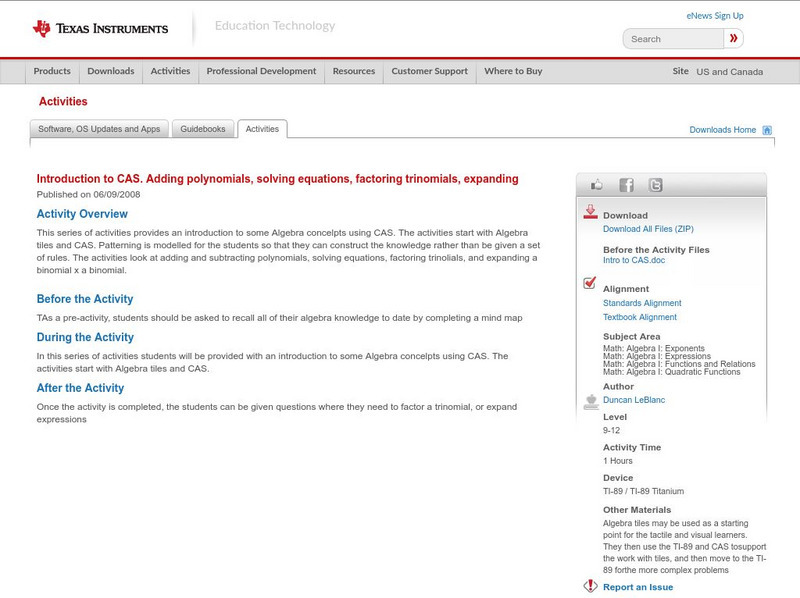
Task: Switch to Software, OS Updates and Apps tab
Action: click(x=99, y=129)
